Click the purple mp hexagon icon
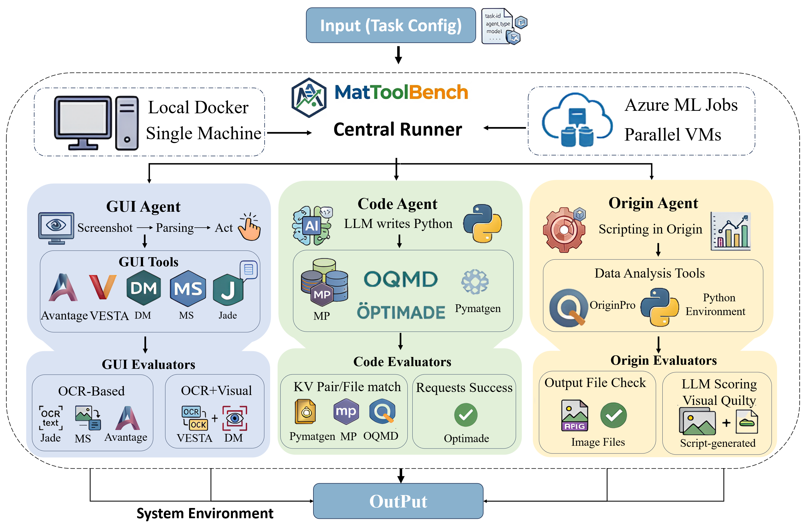The image size is (806, 532). pos(346,412)
